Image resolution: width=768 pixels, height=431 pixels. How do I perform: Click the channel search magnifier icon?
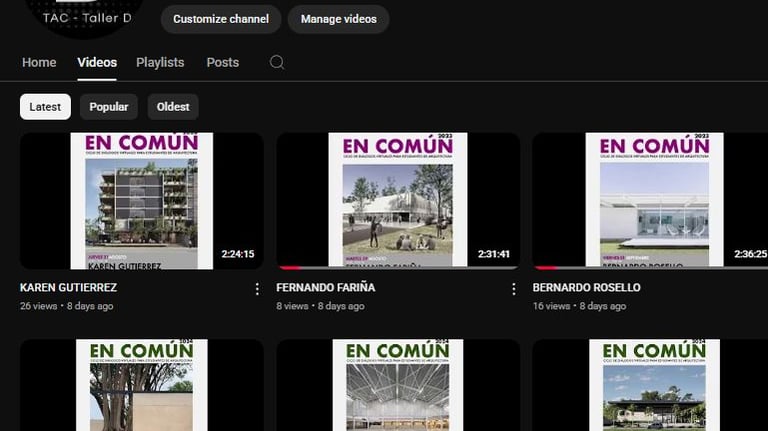[x=277, y=62]
